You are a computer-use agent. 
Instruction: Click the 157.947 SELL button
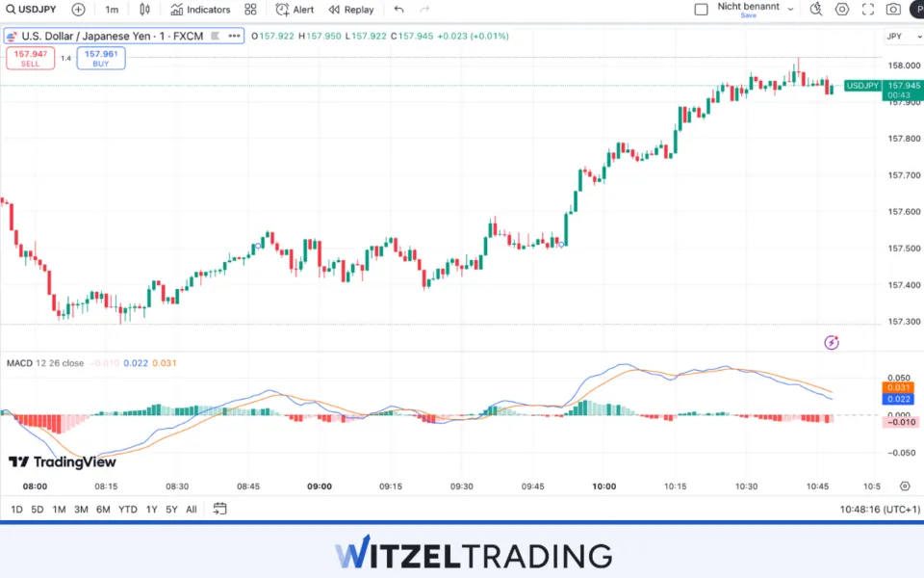tap(30, 58)
